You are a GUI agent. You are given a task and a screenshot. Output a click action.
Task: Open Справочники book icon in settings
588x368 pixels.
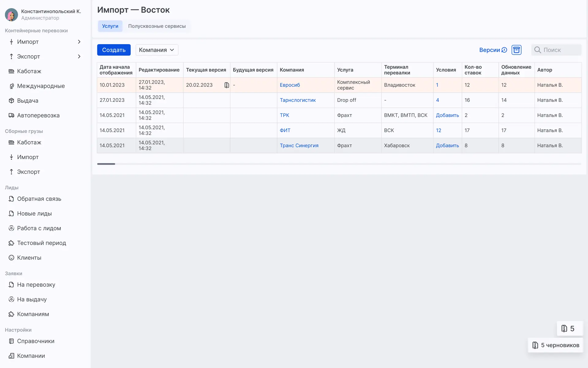[x=11, y=341]
